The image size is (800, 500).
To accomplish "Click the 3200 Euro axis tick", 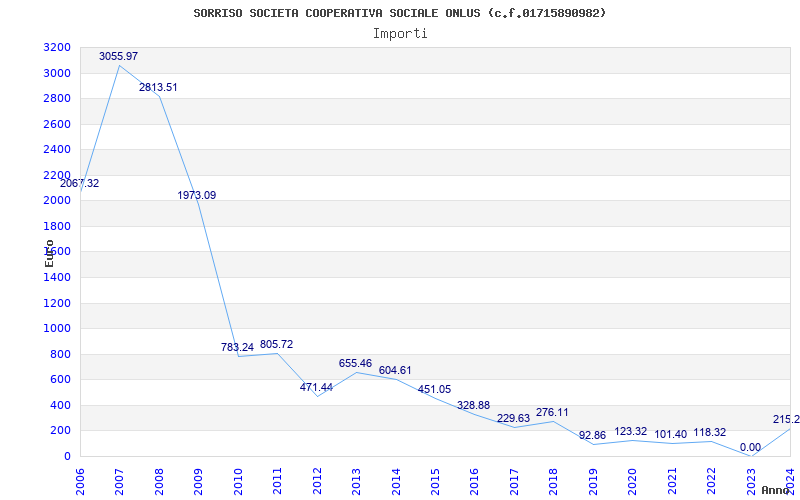I will click(x=57, y=47).
